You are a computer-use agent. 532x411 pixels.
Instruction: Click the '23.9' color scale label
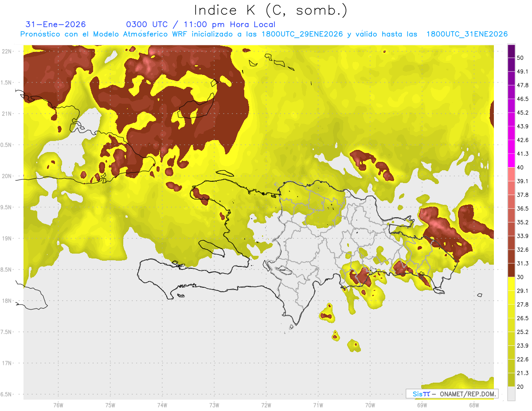(523, 346)
